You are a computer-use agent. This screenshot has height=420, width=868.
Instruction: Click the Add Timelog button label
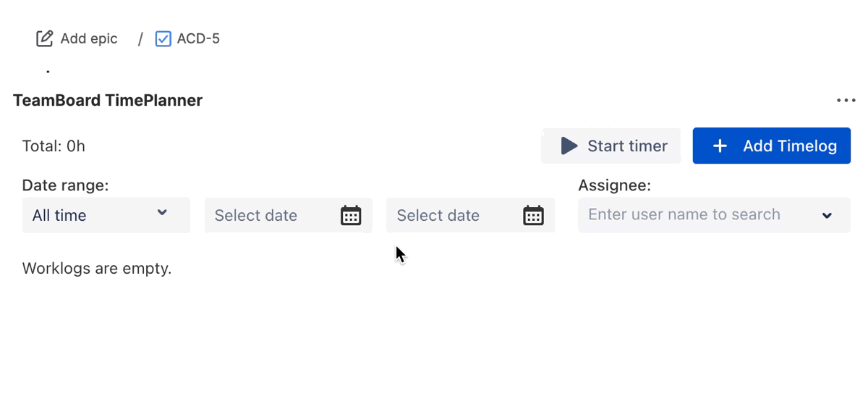pos(790,146)
